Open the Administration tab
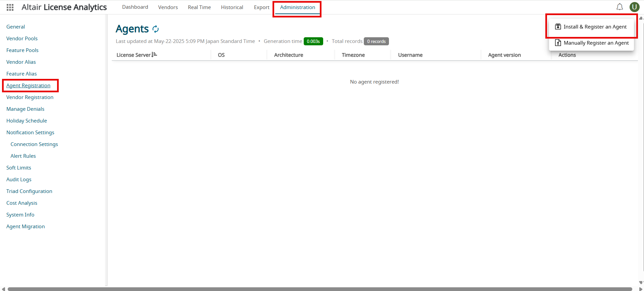 point(297,7)
